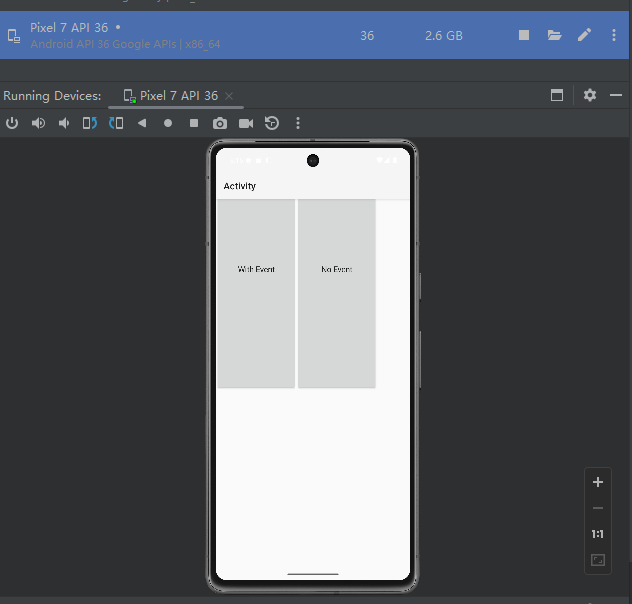Click the Running Devices label
Image resolution: width=632 pixels, height=604 pixels.
pos(52,96)
